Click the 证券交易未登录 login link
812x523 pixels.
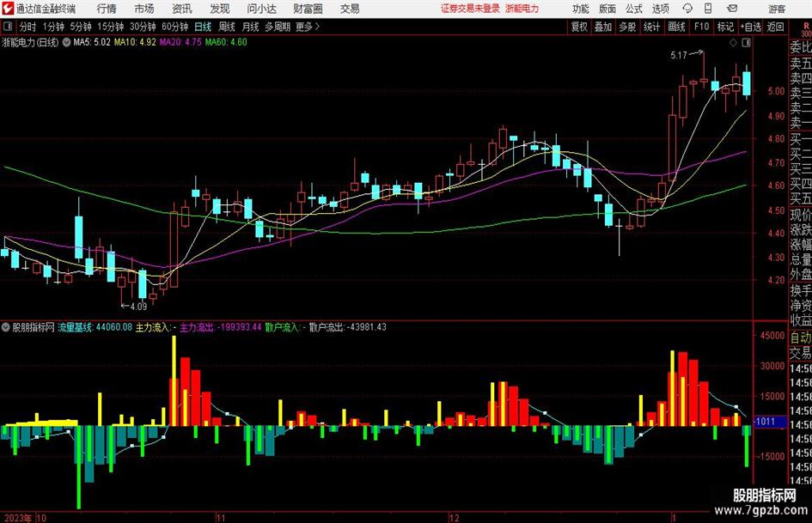coord(471,9)
